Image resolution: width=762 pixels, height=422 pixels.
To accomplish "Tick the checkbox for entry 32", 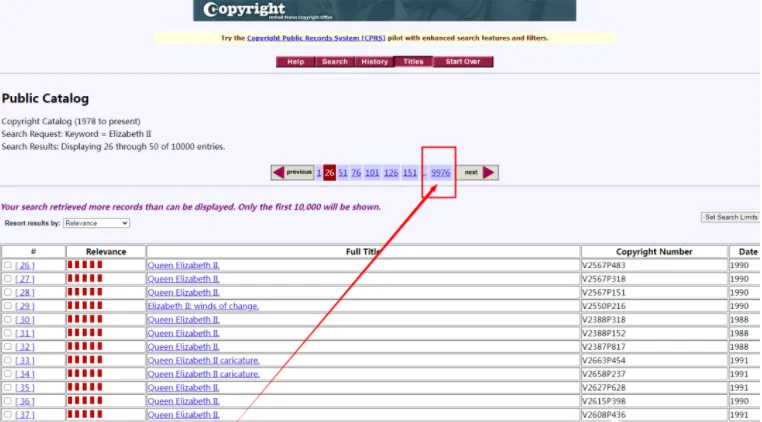I will (8, 347).
